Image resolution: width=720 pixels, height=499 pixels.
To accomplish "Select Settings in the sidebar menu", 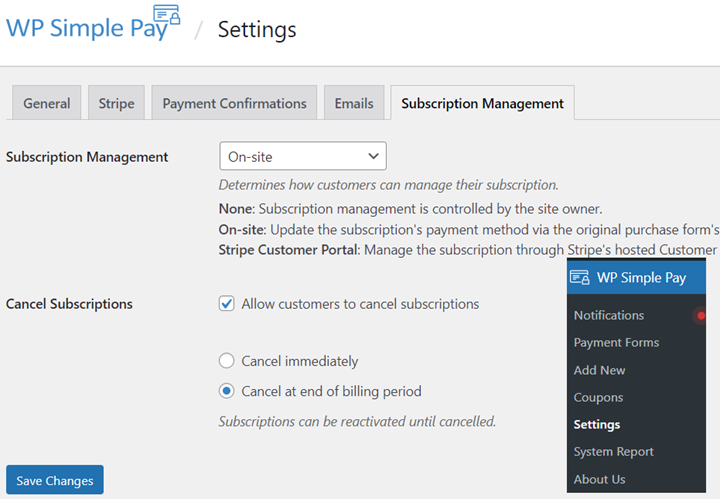I will (596, 425).
